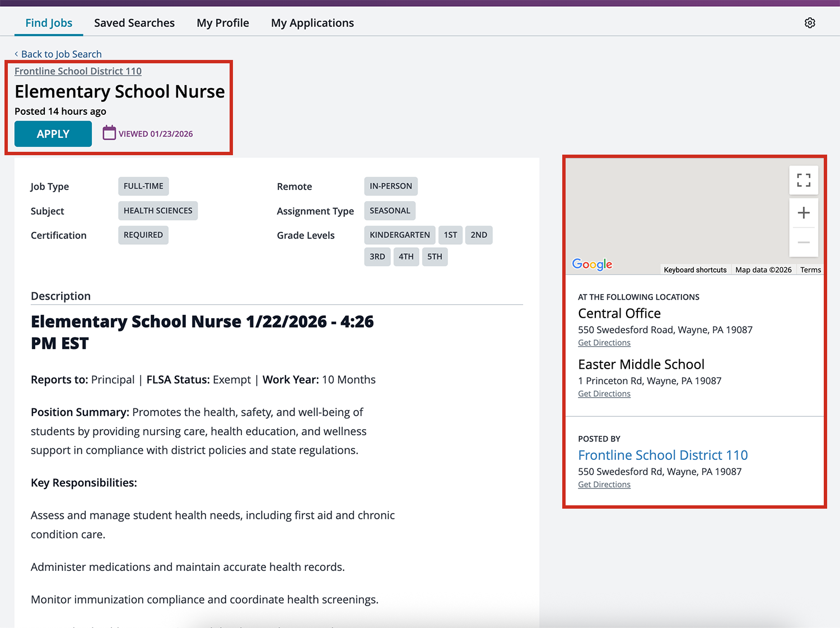Select the zoom-out icon on the map
This screenshot has height=628, width=840.
coord(804,242)
